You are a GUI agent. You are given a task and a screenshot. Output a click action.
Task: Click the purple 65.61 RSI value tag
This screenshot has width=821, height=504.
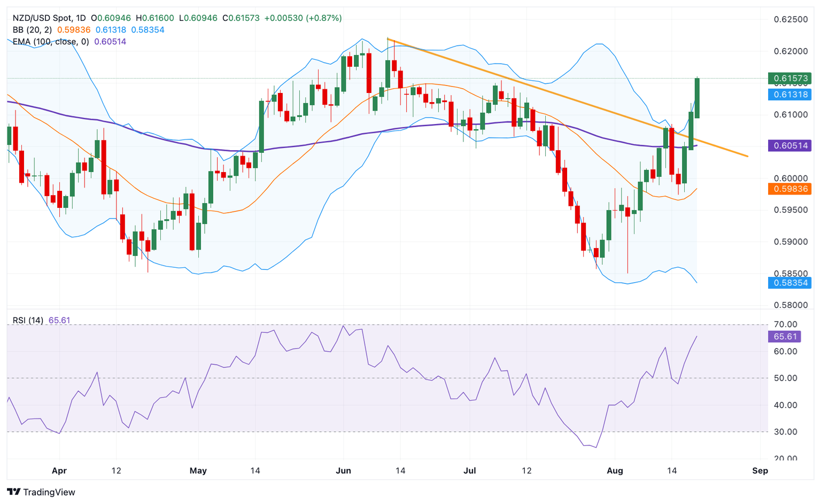click(785, 337)
